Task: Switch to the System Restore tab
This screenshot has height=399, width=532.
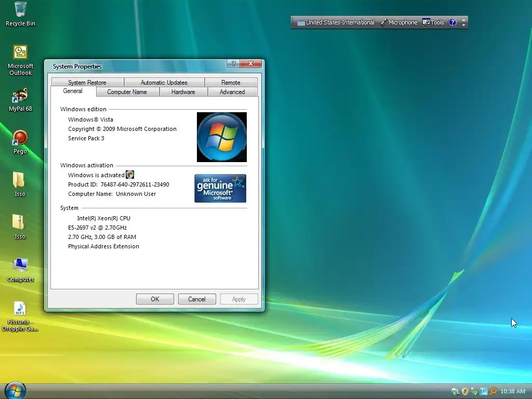Action: (x=87, y=83)
